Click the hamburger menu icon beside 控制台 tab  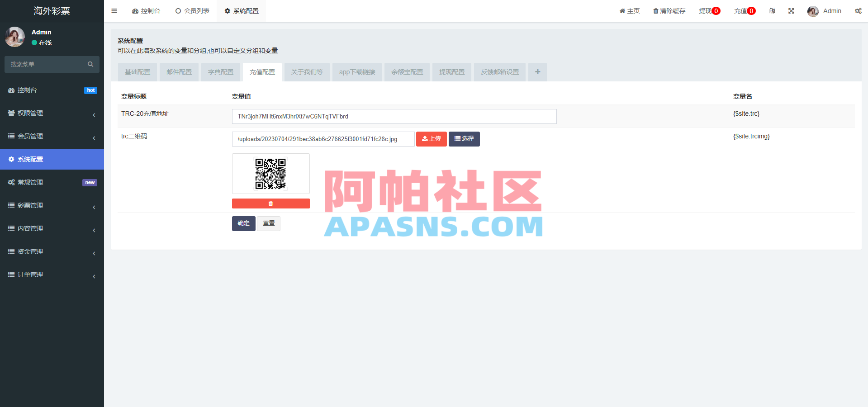point(114,10)
